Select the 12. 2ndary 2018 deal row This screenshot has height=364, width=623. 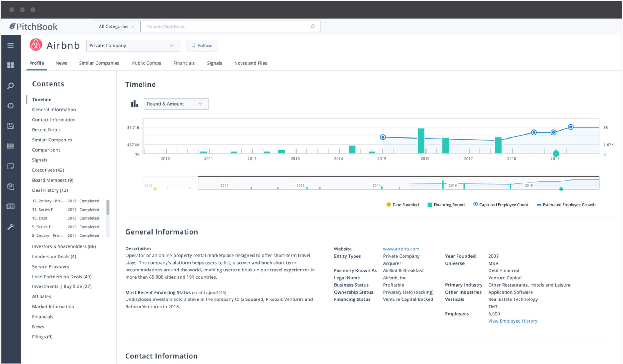click(x=65, y=201)
